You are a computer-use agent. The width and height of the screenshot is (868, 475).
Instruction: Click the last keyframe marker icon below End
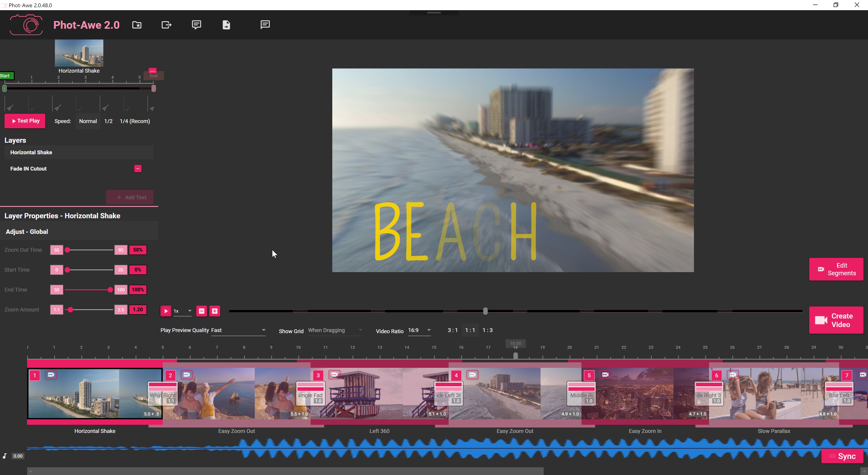[152, 109]
